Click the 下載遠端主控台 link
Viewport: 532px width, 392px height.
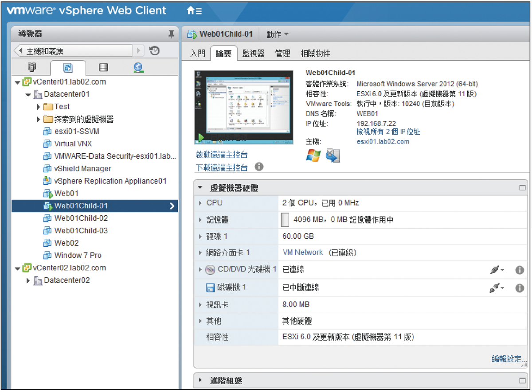(x=222, y=167)
